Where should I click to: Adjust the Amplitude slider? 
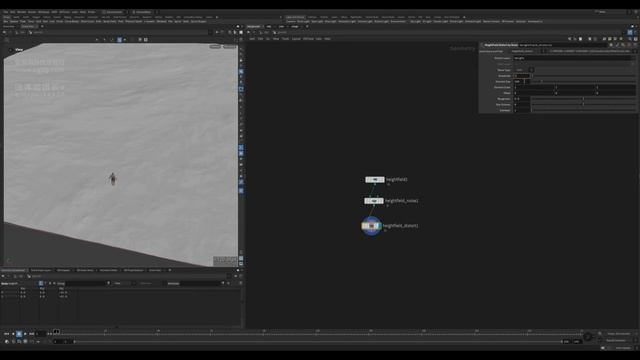tap(584, 76)
